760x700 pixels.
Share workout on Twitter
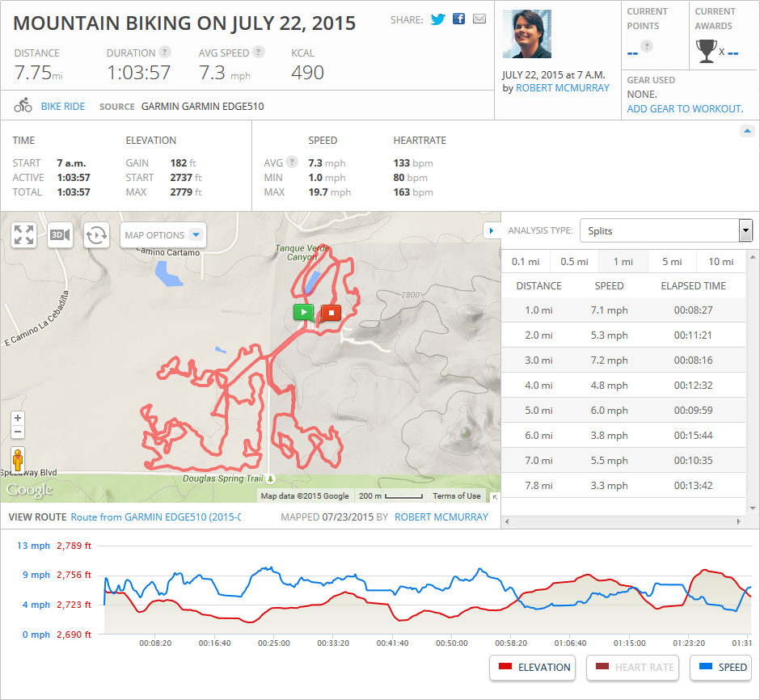tap(438, 19)
